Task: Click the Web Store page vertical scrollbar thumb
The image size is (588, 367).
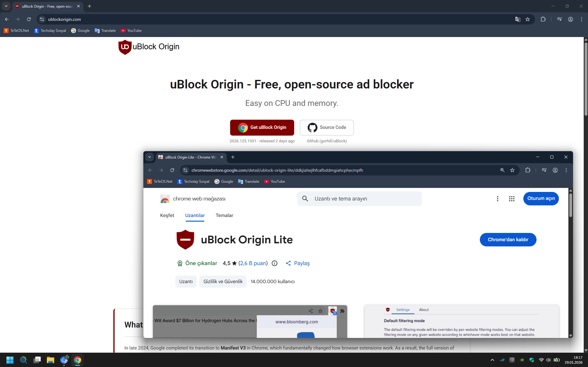Action: [571, 205]
